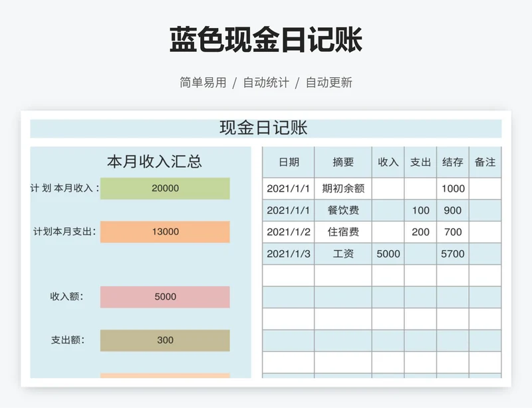The width and height of the screenshot is (532, 408).
Task: Click the green planned income field showing 20000
Action: [165, 188]
